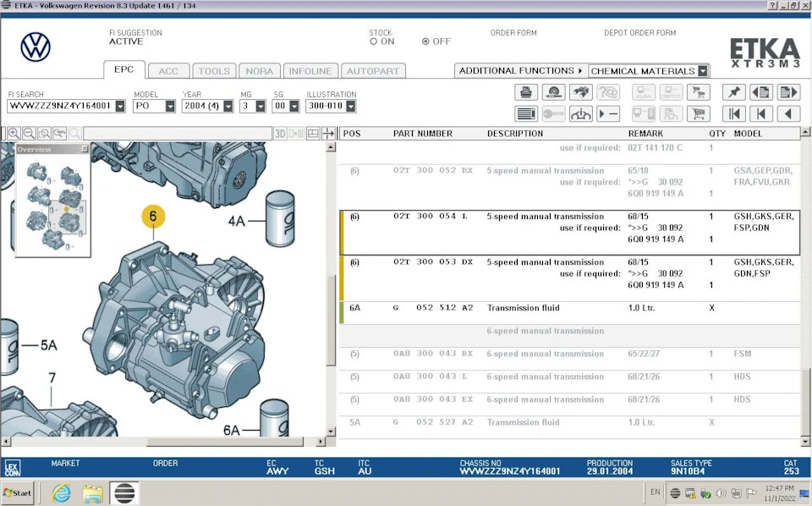The height and width of the screenshot is (506, 812).
Task: Open the ORDER FORM link
Action: pyautogui.click(x=513, y=33)
